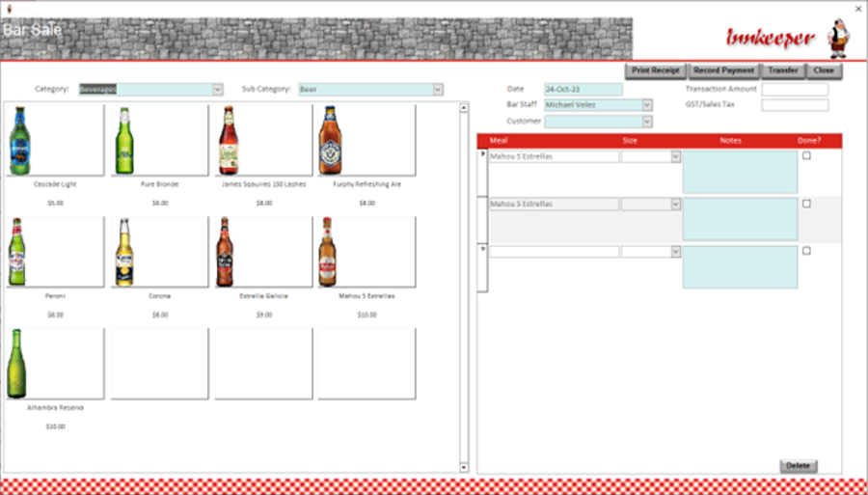
Task: Tick Done checkbox for second Mahou row
Action: (806, 204)
